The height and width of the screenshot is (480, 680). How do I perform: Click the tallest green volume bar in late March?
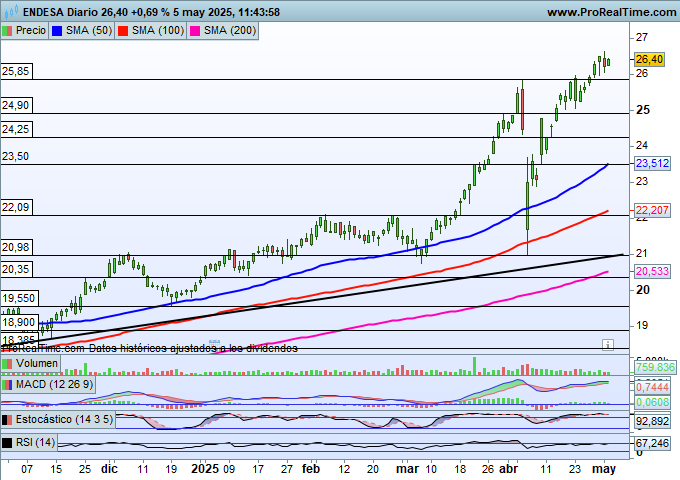pyautogui.click(x=474, y=366)
